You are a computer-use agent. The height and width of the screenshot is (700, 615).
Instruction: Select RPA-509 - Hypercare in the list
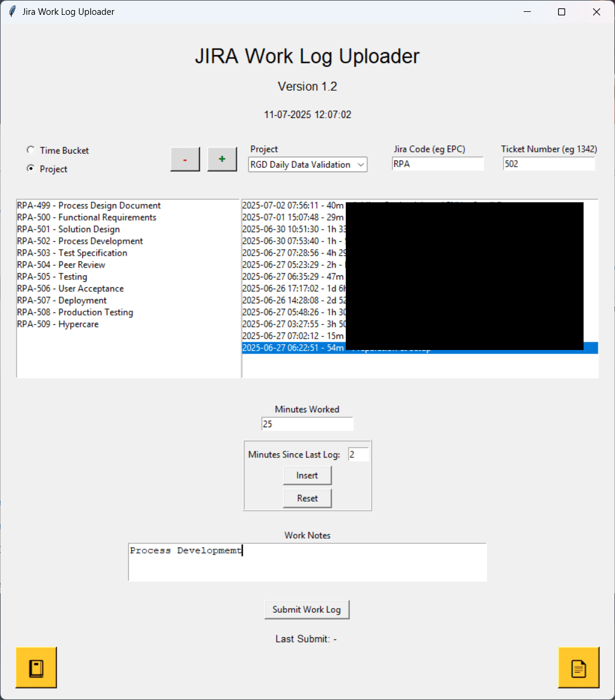[58, 324]
